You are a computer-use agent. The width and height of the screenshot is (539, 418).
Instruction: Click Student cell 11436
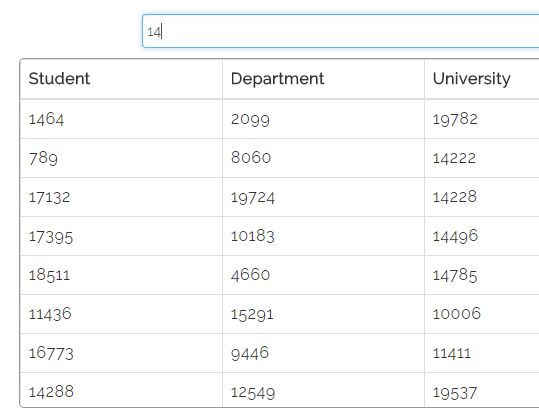coord(121,314)
